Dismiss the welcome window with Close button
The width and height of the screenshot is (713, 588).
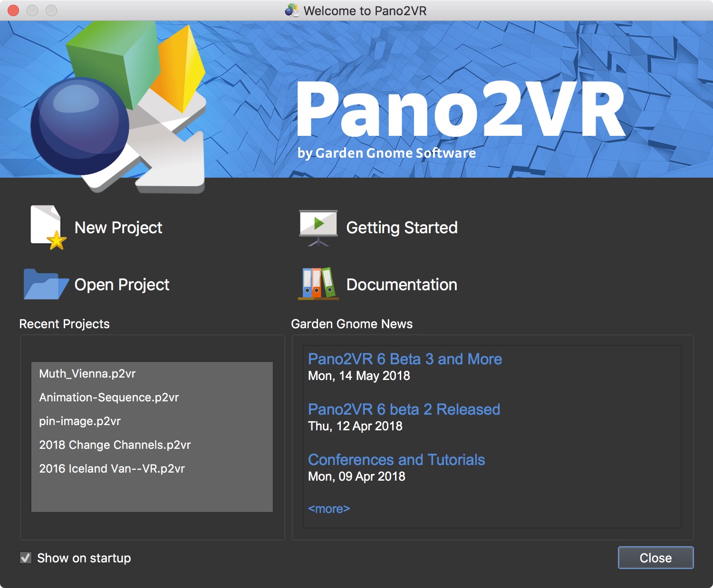click(x=655, y=558)
